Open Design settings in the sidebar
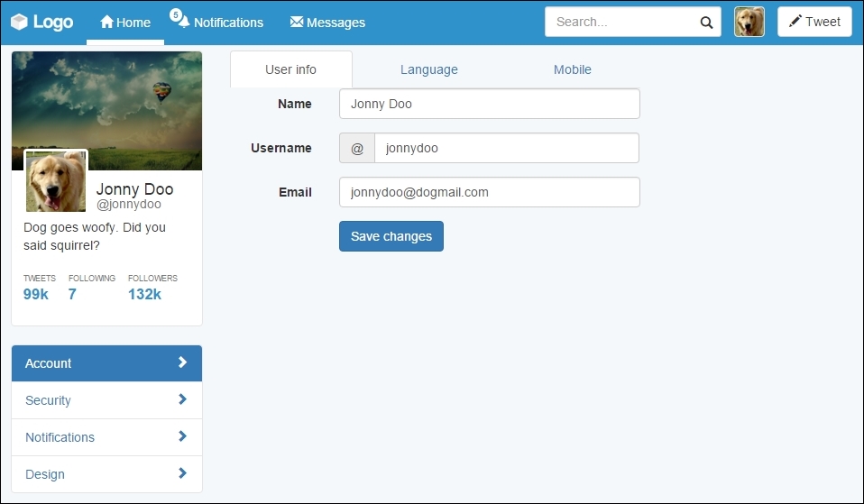 tap(107, 473)
